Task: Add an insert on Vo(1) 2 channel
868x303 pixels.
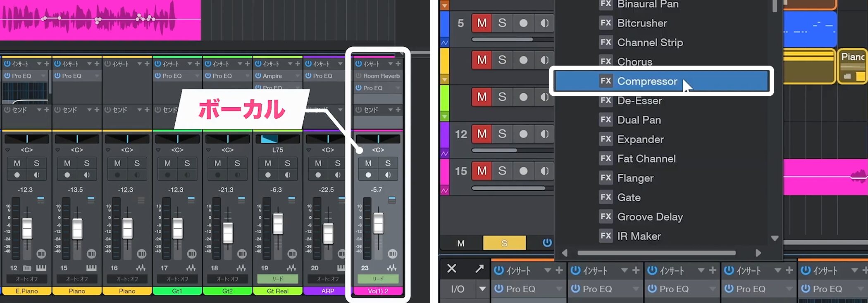Action: tap(398, 64)
